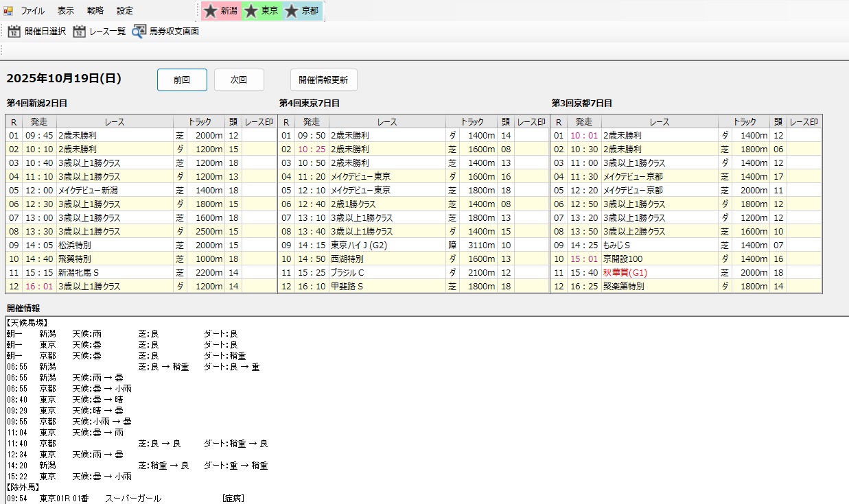
Task: Select 京都 race 10 京開設100 row
Action: [x=625, y=259]
